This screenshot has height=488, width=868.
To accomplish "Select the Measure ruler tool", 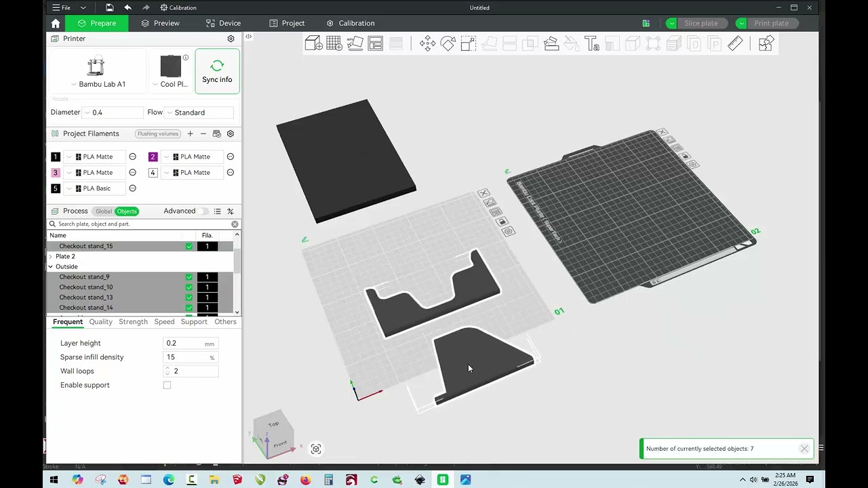I will click(x=735, y=43).
